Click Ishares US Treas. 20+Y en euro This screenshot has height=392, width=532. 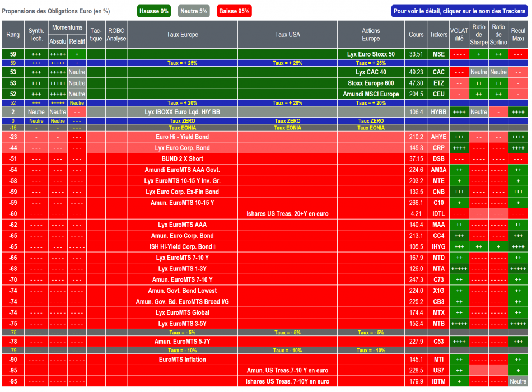[288, 214]
